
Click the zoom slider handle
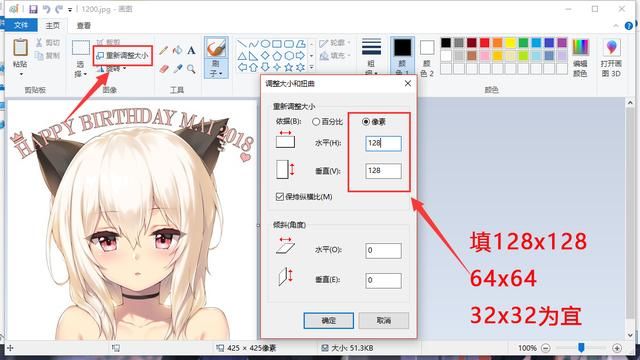click(x=581, y=348)
